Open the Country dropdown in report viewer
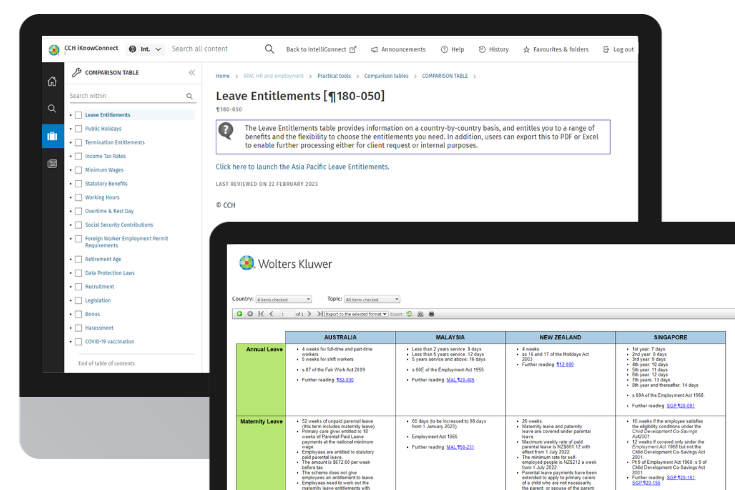The width and height of the screenshot is (735, 490). (283, 299)
